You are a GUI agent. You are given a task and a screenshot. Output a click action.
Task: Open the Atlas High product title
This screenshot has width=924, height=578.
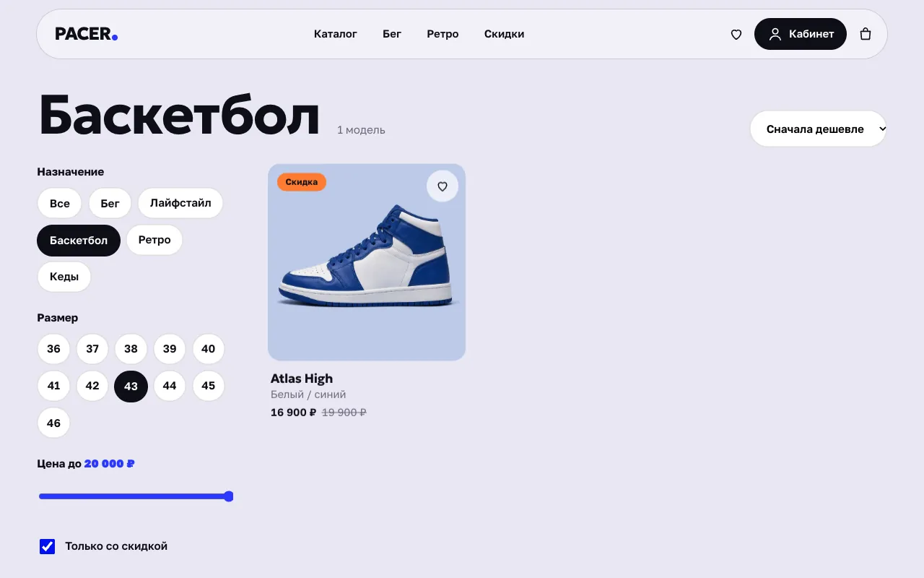tap(302, 379)
